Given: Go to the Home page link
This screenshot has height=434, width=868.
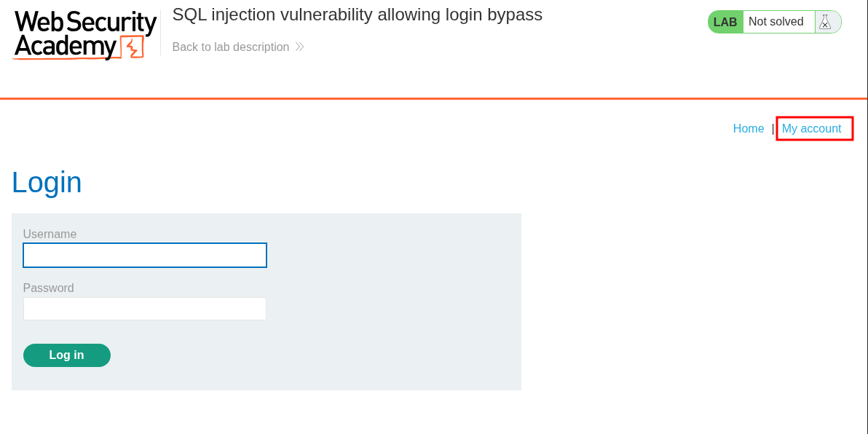Looking at the screenshot, I should pos(748,129).
